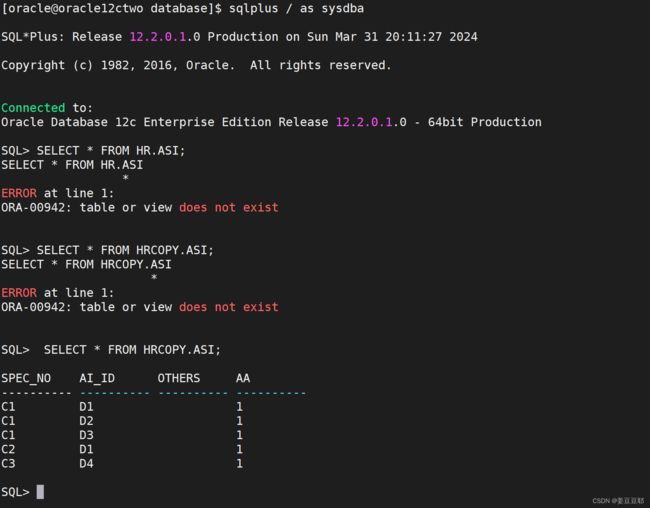
Task: Click the first red ERROR word
Action: [x=19, y=193]
